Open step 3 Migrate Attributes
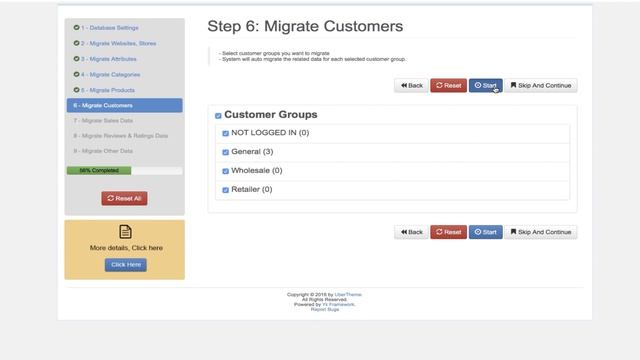The width and height of the screenshot is (640, 360). (x=109, y=59)
